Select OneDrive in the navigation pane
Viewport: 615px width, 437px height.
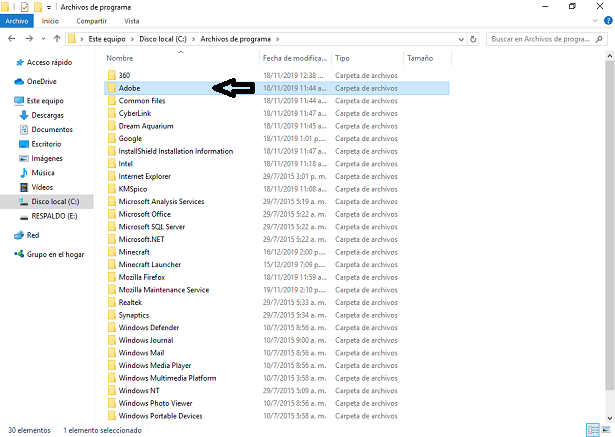point(42,82)
